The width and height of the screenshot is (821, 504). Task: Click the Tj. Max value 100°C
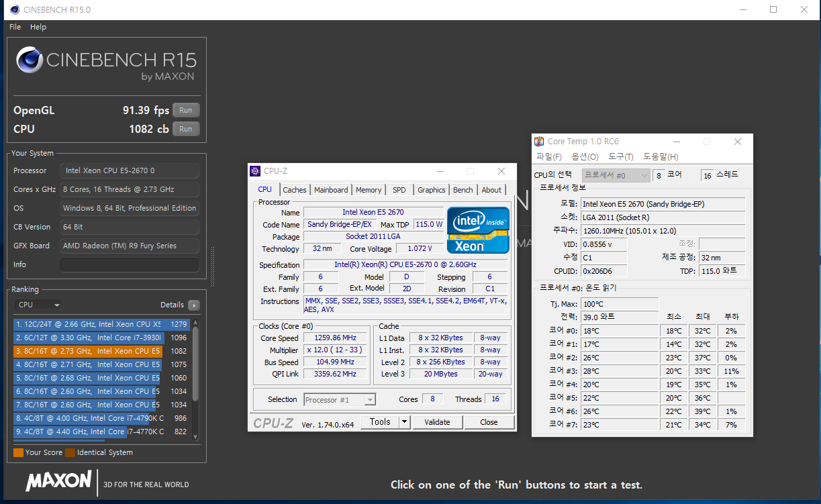[619, 304]
